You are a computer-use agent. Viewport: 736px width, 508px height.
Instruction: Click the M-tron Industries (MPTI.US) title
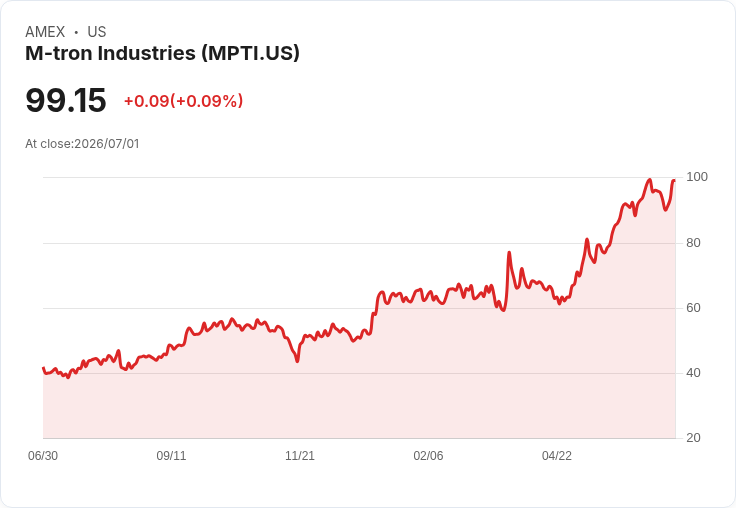point(162,53)
